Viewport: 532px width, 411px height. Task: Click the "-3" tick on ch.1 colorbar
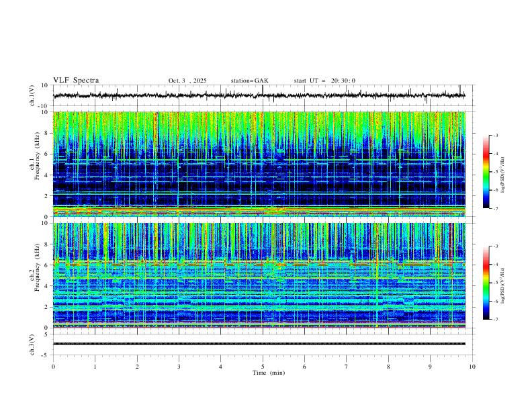496,135
